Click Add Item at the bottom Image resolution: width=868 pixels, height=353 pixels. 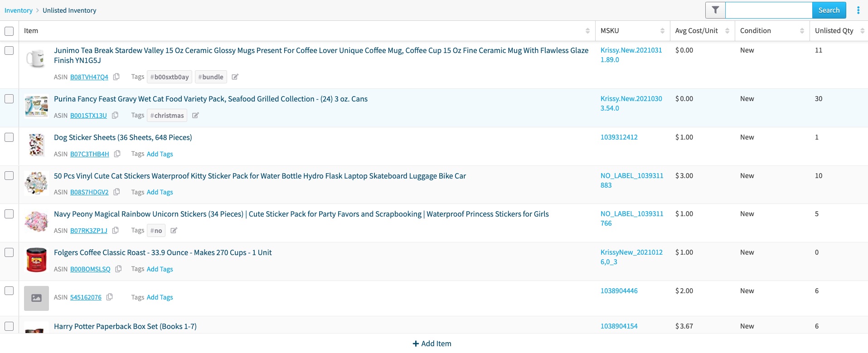(432, 343)
